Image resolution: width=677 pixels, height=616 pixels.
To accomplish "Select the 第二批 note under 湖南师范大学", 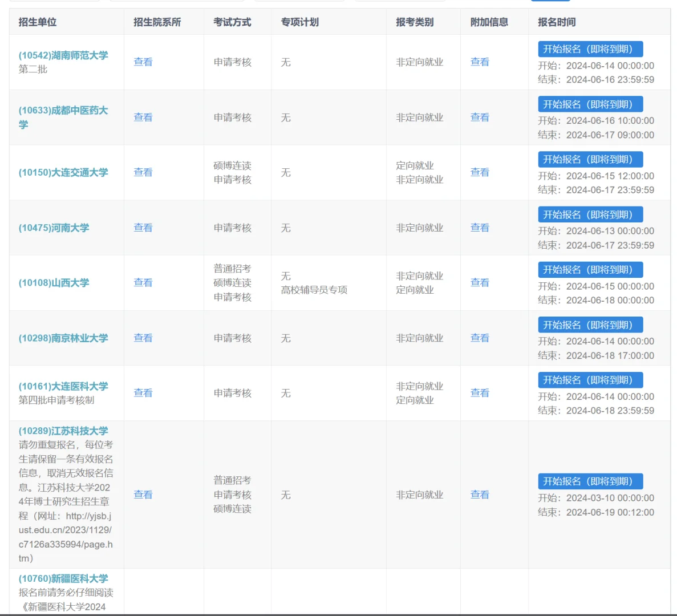I will point(33,69).
